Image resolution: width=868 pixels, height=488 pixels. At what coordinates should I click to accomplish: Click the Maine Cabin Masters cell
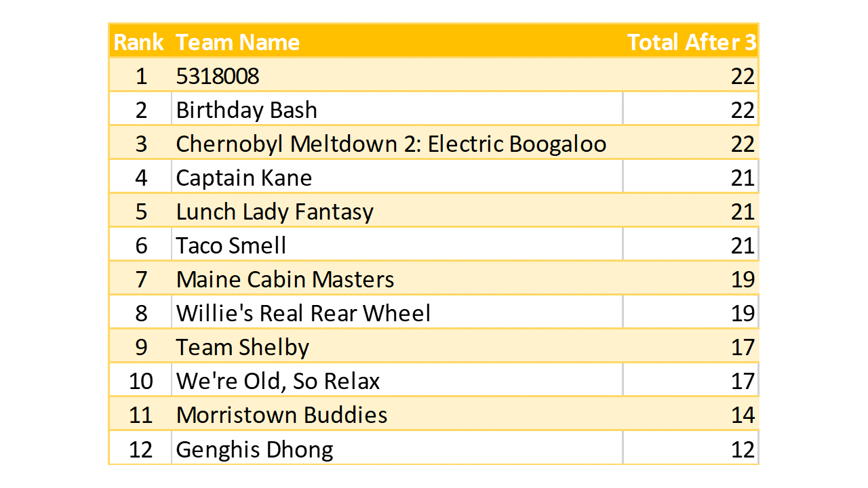point(285,279)
